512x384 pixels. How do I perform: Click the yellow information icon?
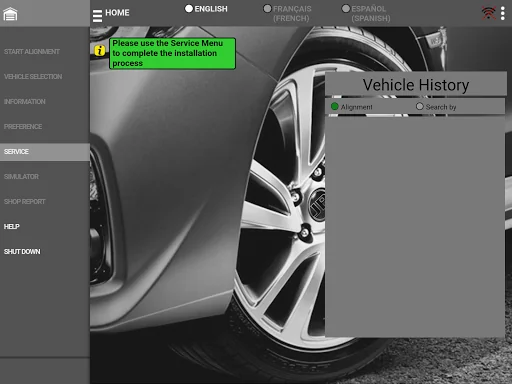(100, 50)
